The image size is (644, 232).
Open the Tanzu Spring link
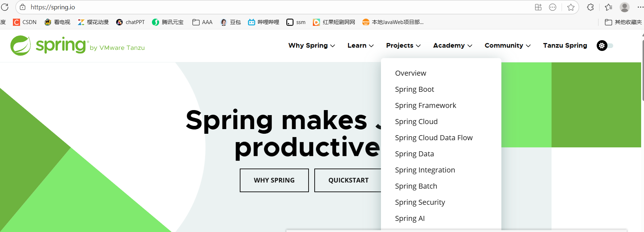tap(565, 46)
